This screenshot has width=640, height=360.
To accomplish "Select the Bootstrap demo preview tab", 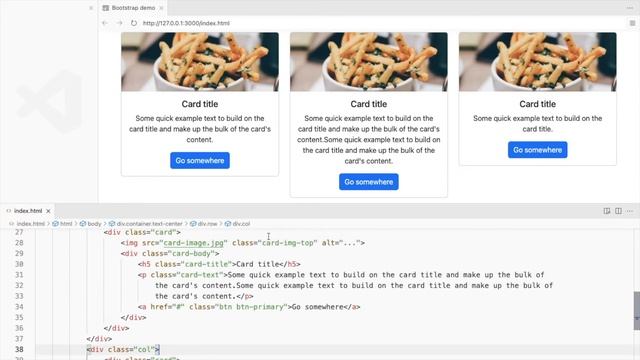I will coord(133,8).
